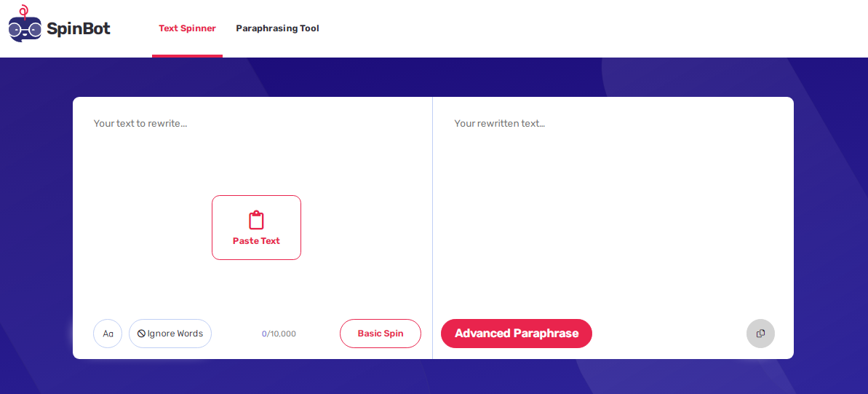
Task: Open the SpinBot wordmark home link
Action: click(x=79, y=29)
